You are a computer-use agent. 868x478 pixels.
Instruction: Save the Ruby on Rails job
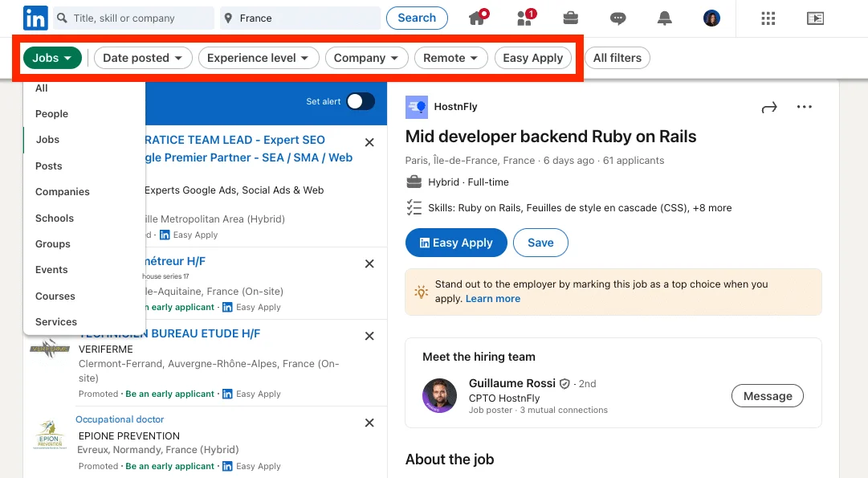[540, 243]
